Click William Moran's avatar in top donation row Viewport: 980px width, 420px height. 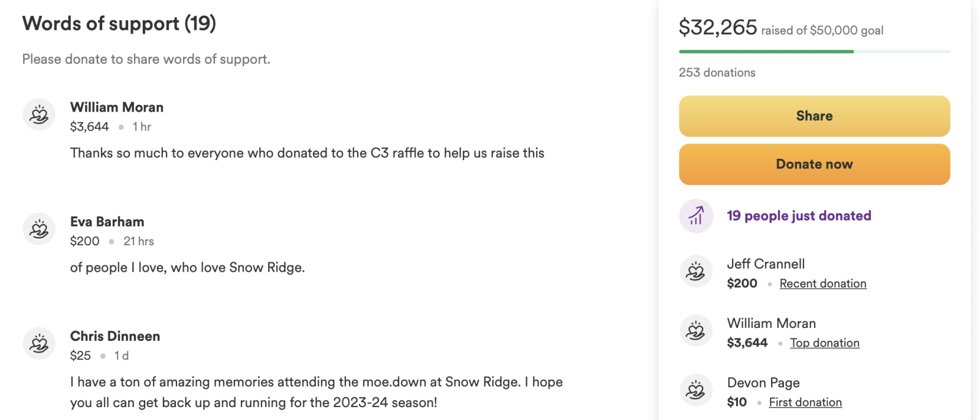click(x=696, y=330)
